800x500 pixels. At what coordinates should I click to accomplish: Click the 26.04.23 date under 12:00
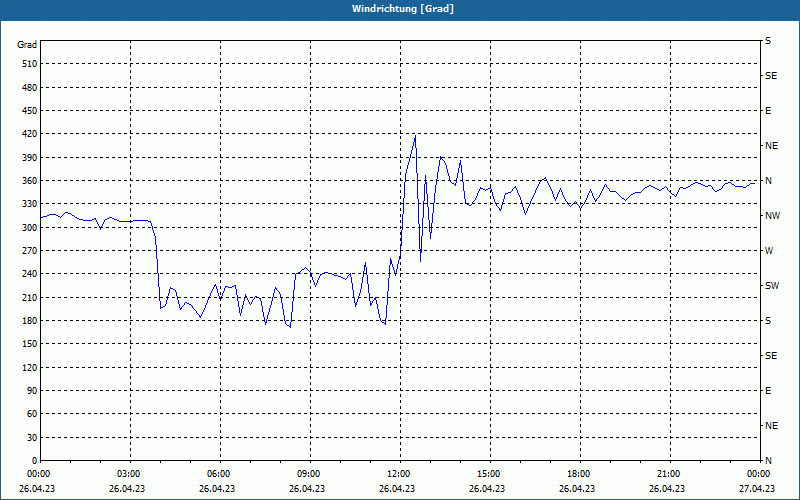[397, 489]
